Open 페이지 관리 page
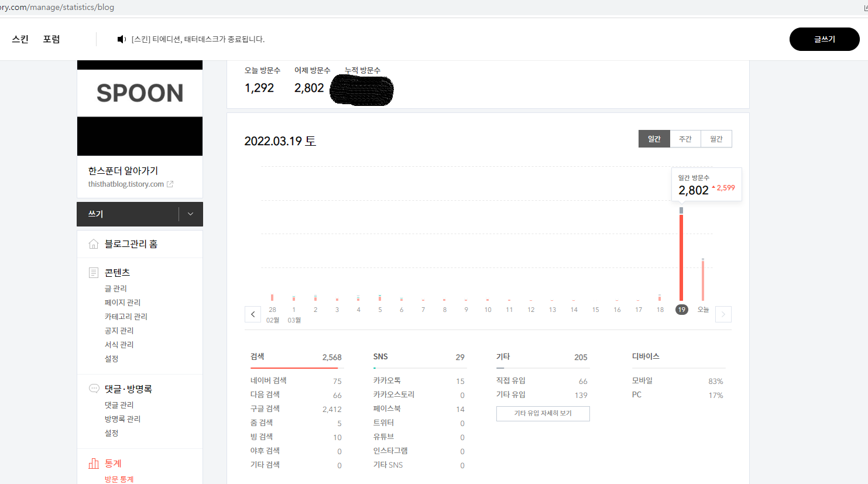The width and height of the screenshot is (868, 484). click(122, 303)
